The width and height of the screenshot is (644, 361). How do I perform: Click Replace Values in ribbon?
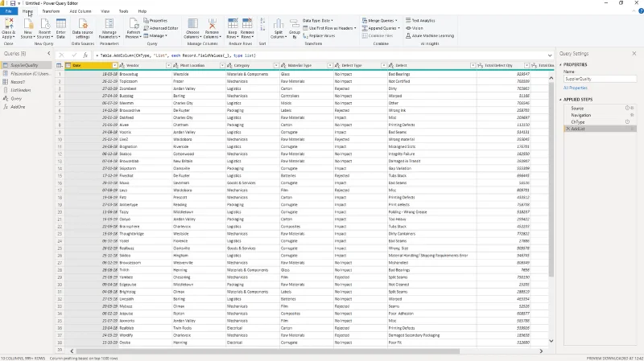[319, 36]
